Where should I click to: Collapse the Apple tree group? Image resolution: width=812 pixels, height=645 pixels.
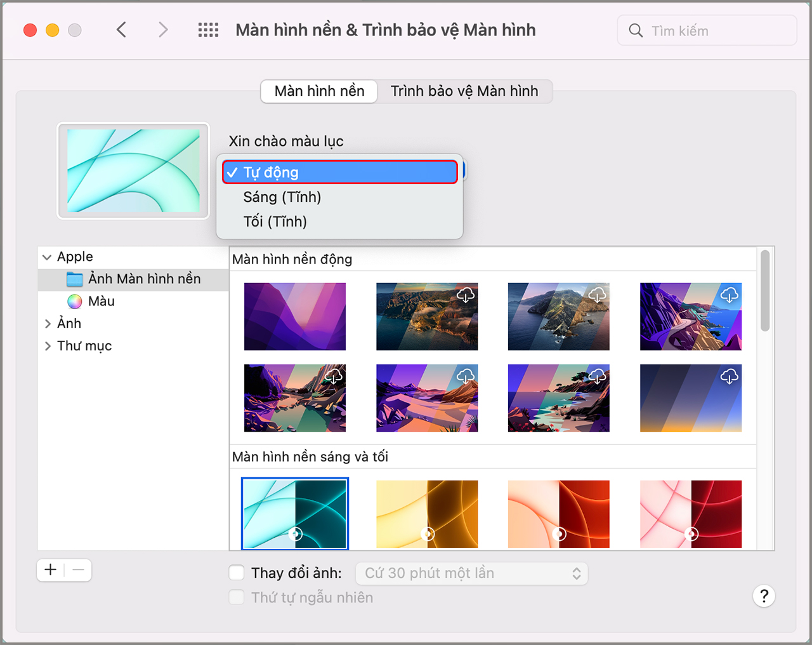pos(47,257)
